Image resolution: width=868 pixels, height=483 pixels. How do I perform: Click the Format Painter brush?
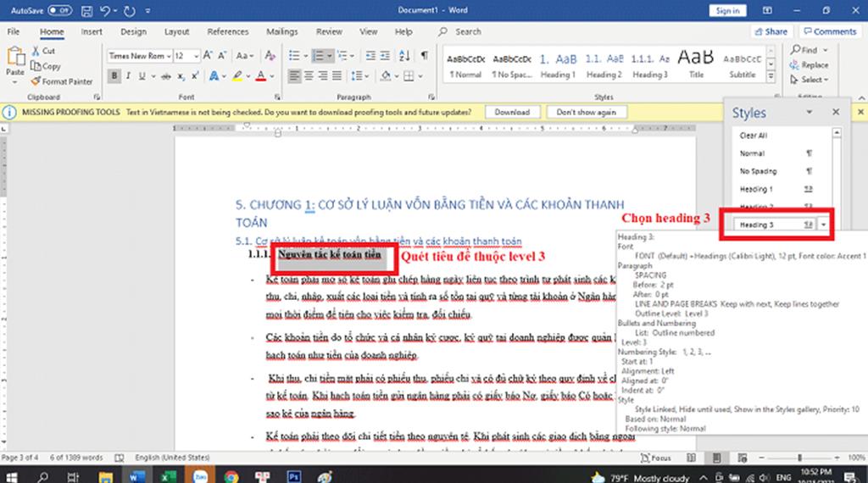pyautogui.click(x=36, y=81)
